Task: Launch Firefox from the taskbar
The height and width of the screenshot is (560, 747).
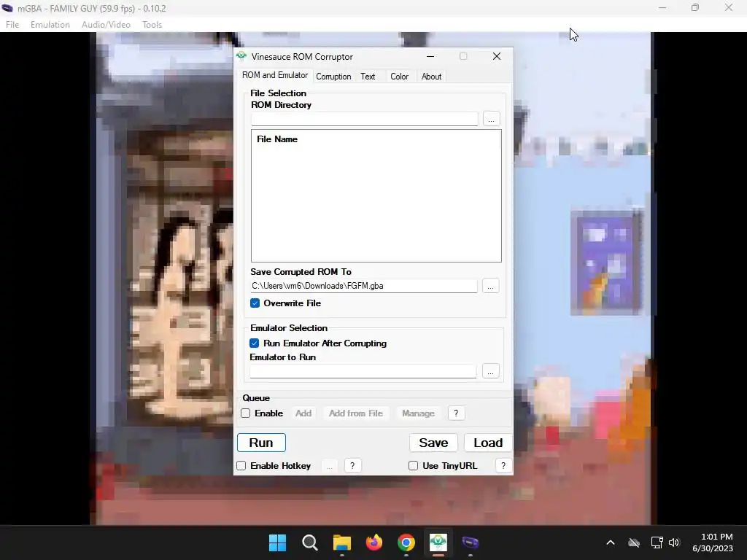Action: click(x=374, y=542)
